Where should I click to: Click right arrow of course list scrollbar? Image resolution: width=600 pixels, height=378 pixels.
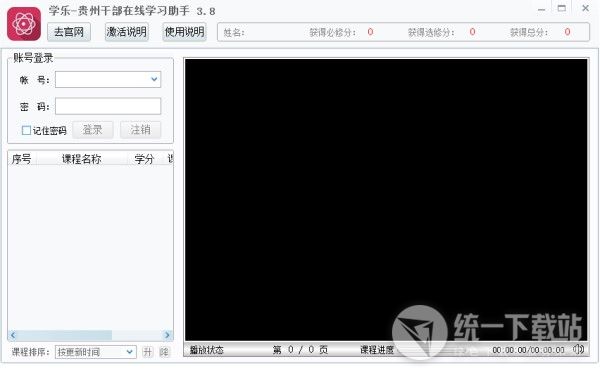tap(167, 335)
